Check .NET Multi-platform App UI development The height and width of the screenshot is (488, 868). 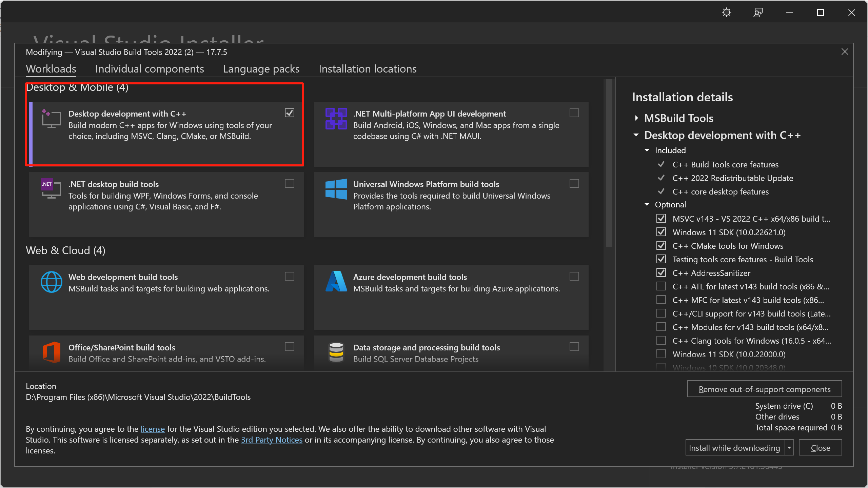574,113
